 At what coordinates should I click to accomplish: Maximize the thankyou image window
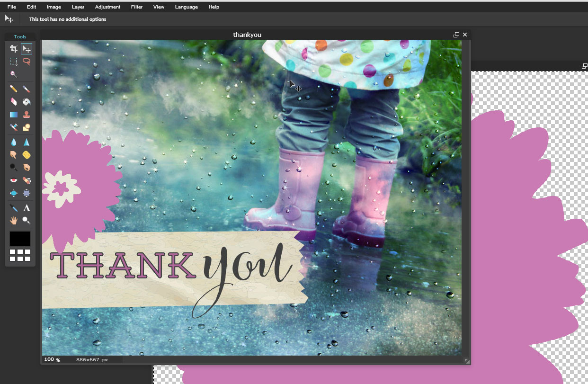click(x=456, y=35)
